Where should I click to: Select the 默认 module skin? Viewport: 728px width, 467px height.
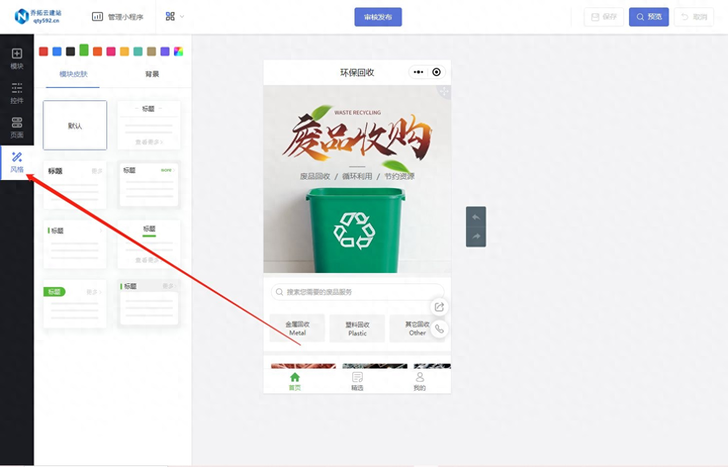[75, 125]
